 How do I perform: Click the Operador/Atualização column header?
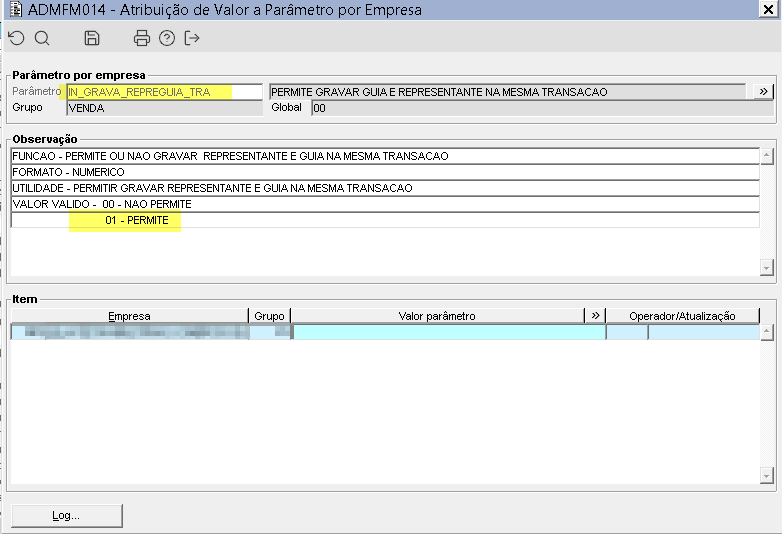pos(682,316)
